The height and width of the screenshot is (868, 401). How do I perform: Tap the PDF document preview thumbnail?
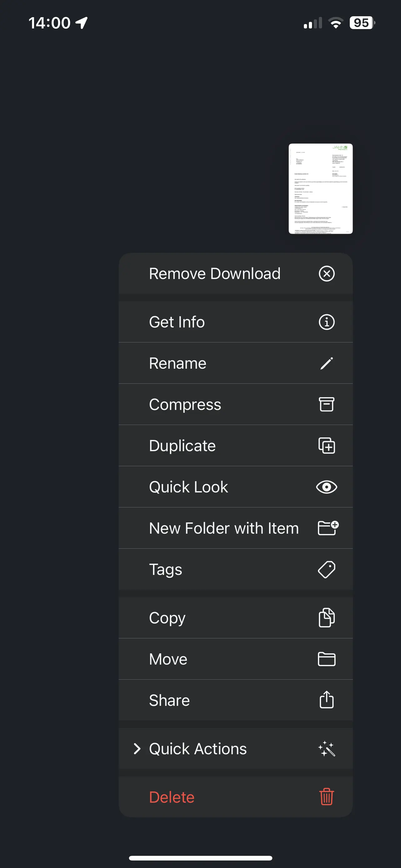320,188
